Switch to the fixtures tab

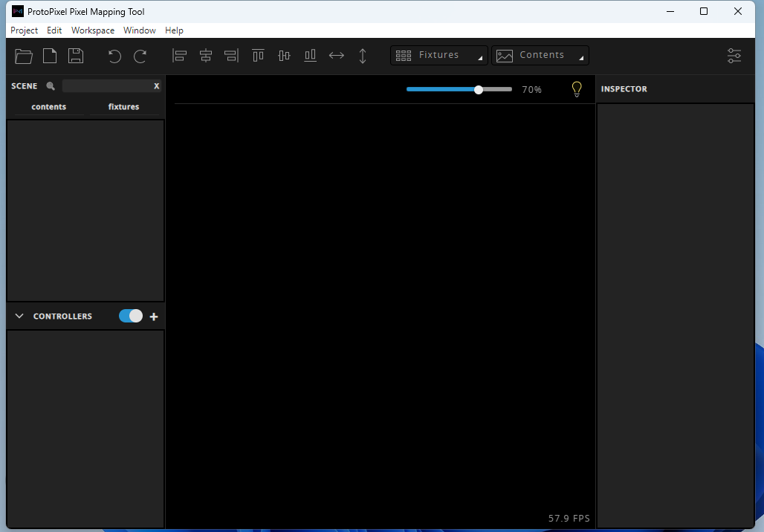tap(123, 106)
